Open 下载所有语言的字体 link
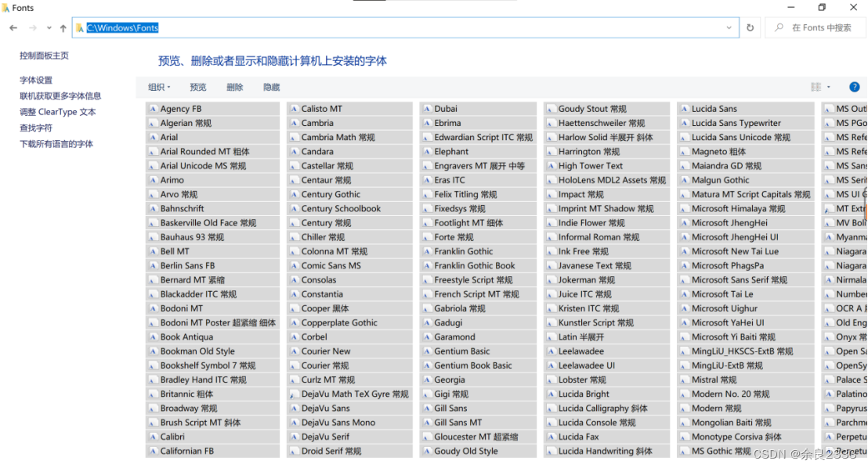868x468 pixels. tap(56, 144)
